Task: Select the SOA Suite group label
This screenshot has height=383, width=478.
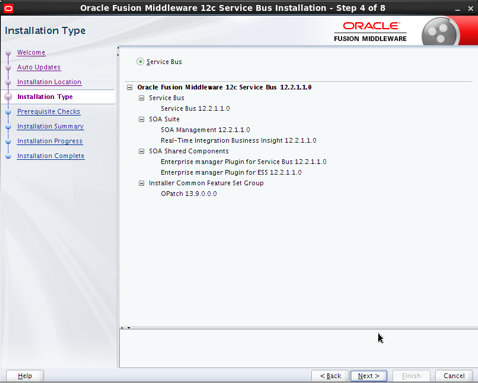Action: click(x=164, y=119)
